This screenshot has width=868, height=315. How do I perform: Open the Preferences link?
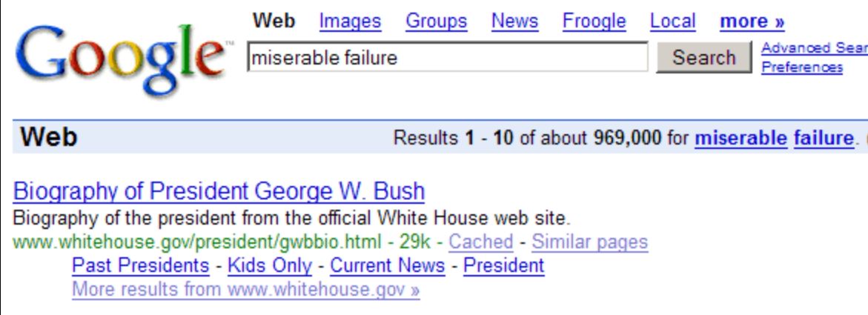[802, 67]
